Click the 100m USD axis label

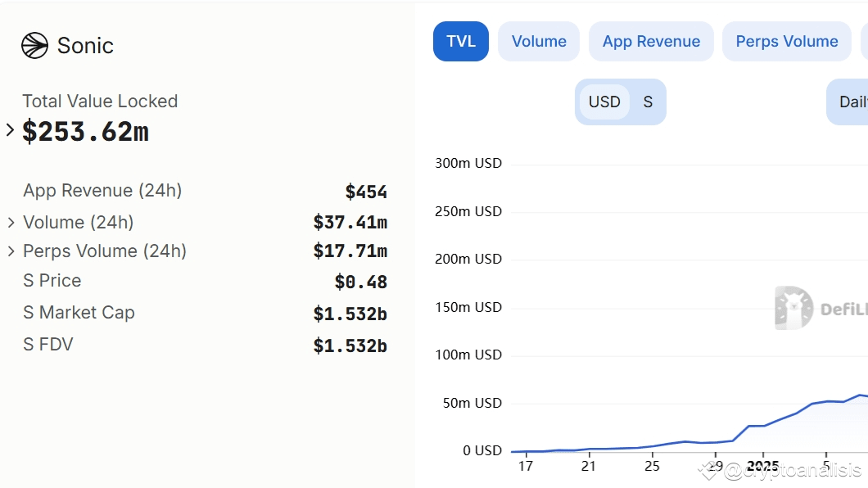[x=468, y=355]
